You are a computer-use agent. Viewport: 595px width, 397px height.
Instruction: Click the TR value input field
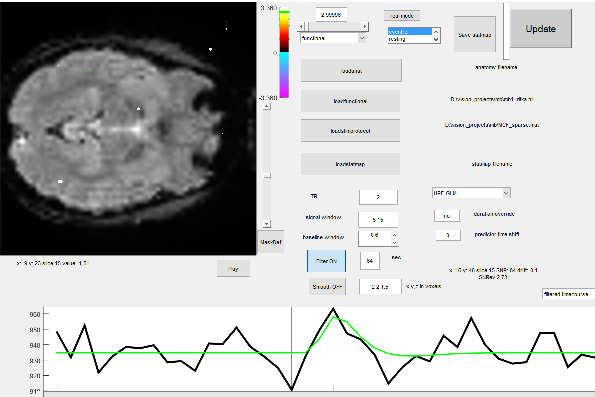pos(378,197)
